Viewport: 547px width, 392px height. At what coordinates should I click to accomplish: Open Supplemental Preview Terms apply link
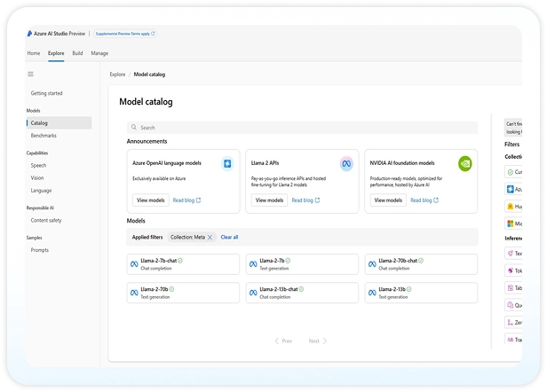click(x=124, y=34)
